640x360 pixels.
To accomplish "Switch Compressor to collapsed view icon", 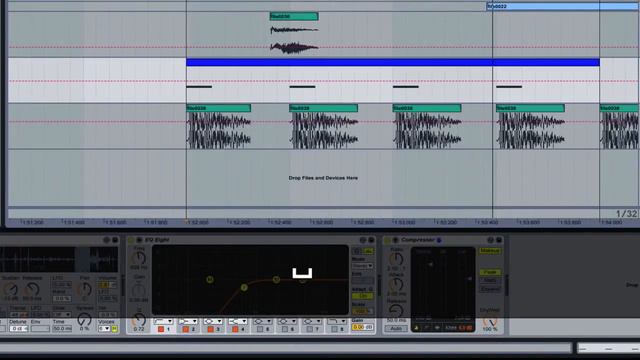I will click(x=416, y=327).
